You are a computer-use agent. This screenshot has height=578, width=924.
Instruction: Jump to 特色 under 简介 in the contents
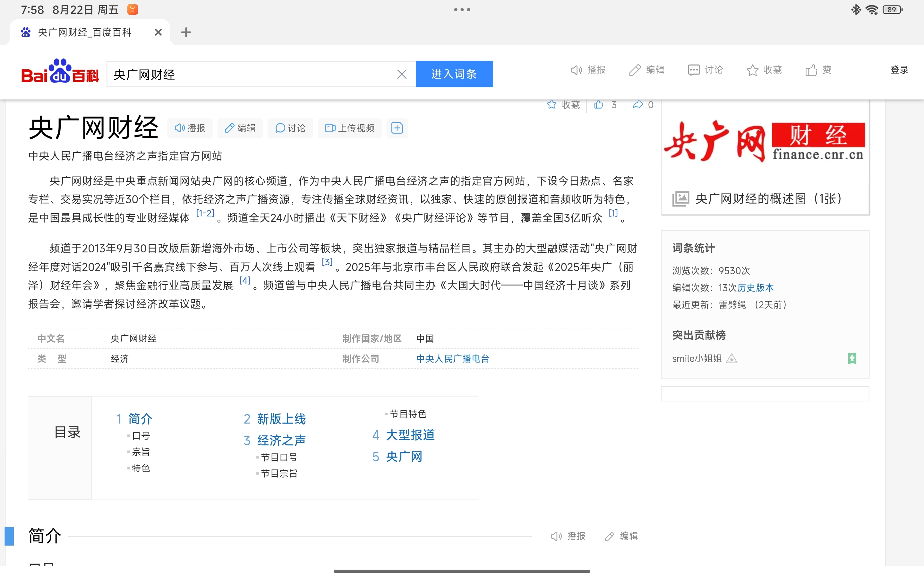[x=141, y=468]
